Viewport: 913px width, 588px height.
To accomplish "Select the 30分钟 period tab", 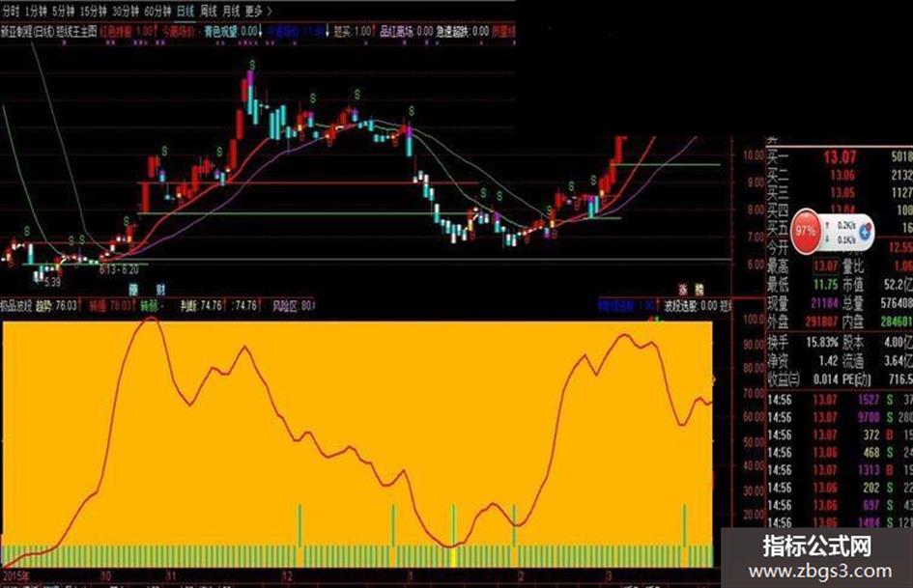I will [126, 11].
